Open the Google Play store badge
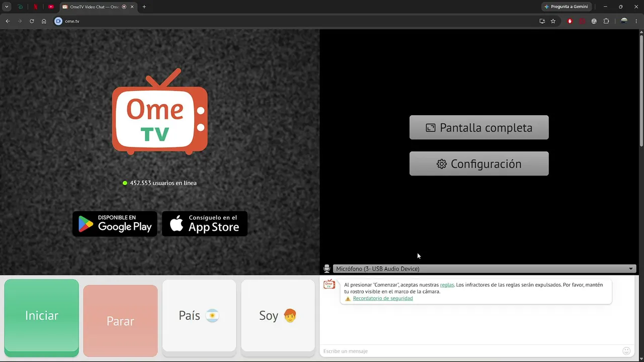The height and width of the screenshot is (362, 644). pyautogui.click(x=115, y=224)
